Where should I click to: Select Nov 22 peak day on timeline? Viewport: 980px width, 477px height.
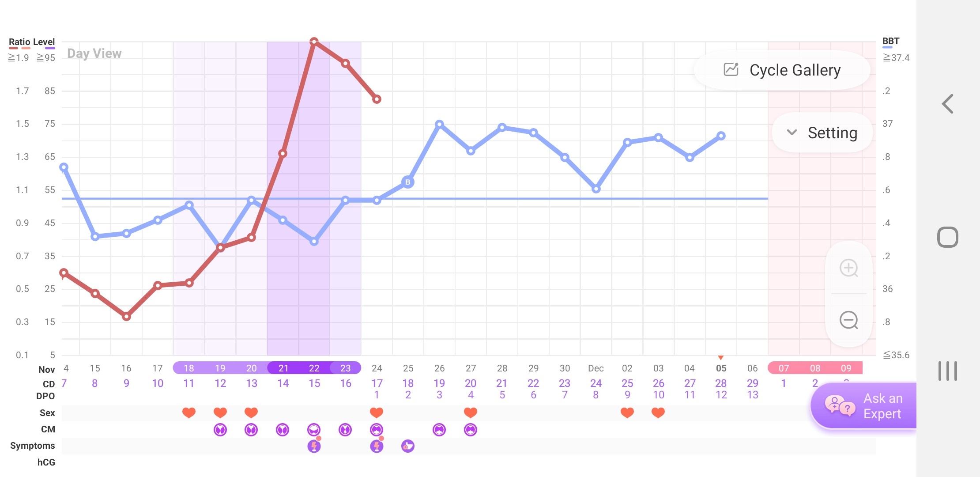[314, 368]
